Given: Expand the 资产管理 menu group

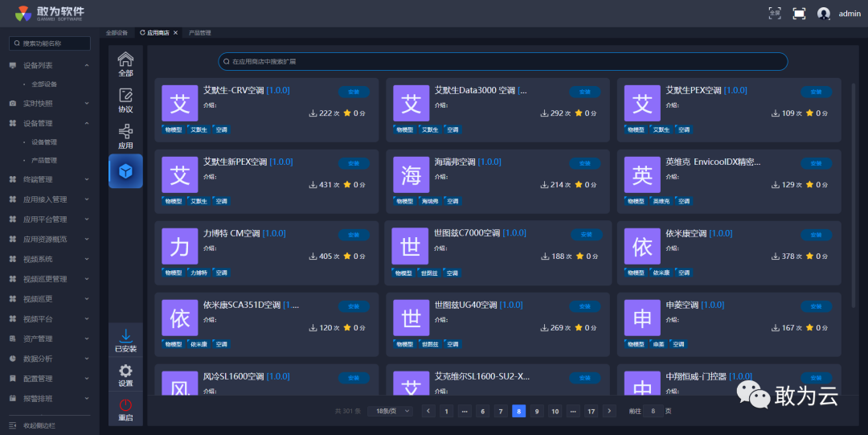Looking at the screenshot, I should click(87, 339).
